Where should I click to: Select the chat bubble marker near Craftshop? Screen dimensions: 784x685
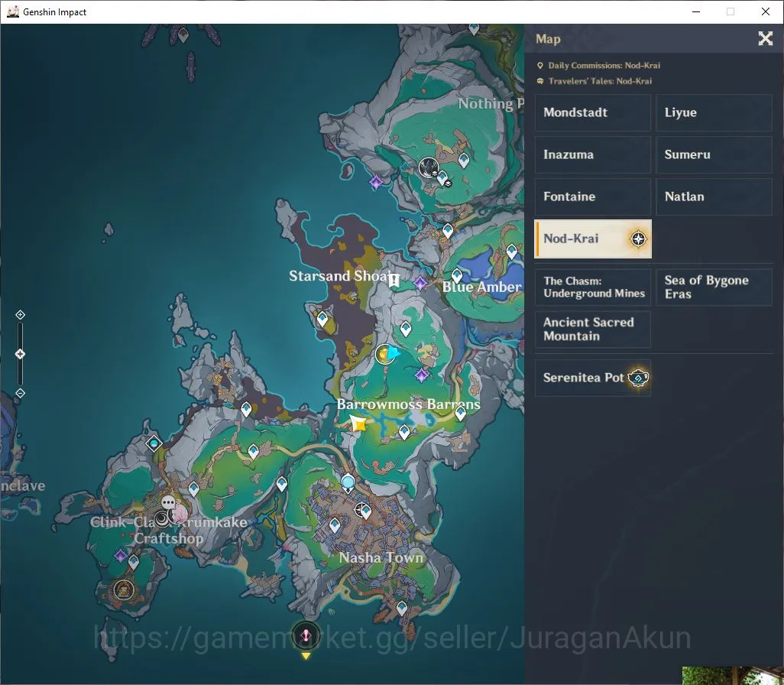(169, 502)
